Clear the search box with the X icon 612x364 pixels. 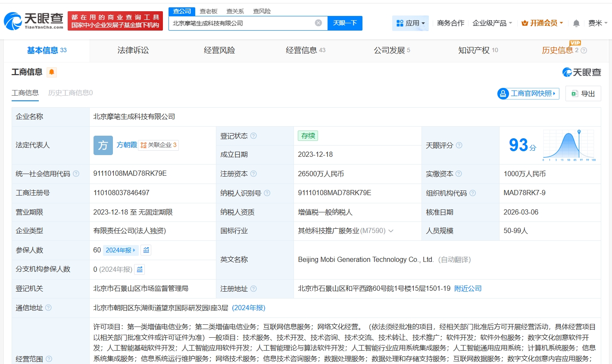[x=318, y=23]
